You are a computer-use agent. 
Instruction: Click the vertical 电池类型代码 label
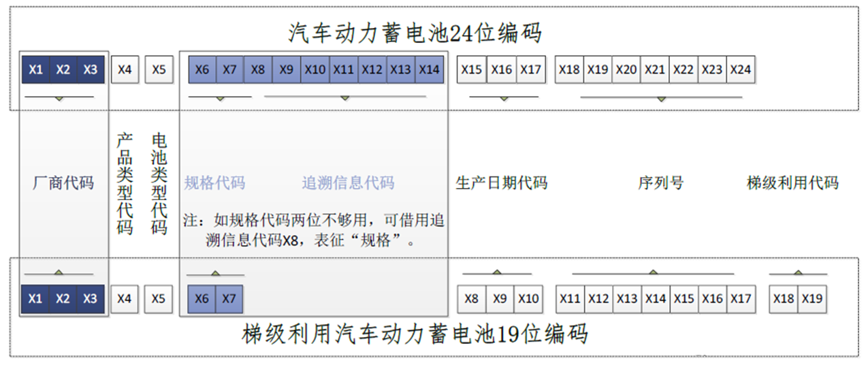[159, 183]
